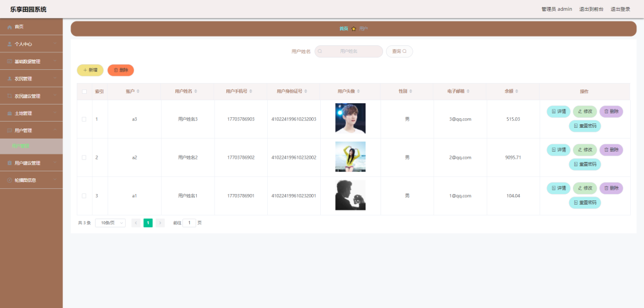This screenshot has width=644, height=308.
Task: Check the checkbox for row a3
Action: (x=84, y=119)
